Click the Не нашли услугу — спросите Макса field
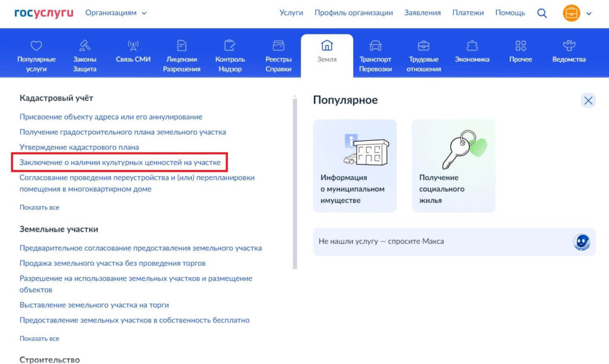This screenshot has width=609, height=364. 454,241
